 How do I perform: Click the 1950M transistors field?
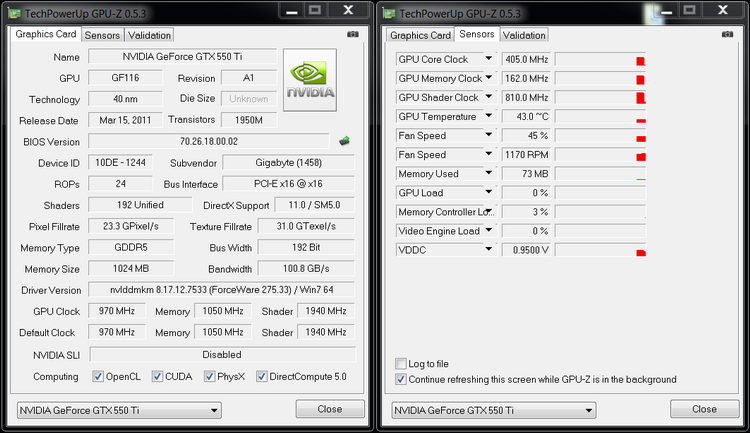(249, 120)
